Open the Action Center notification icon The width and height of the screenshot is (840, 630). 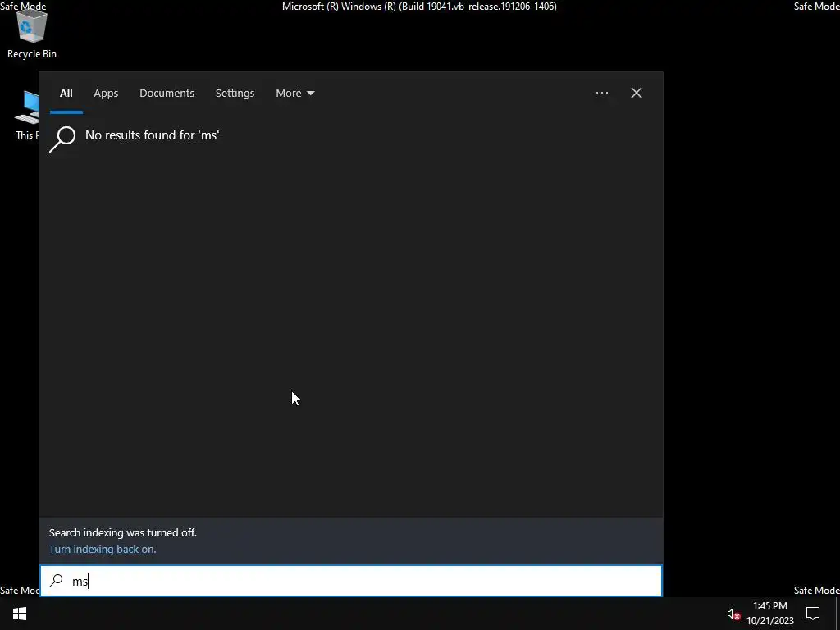pyautogui.click(x=813, y=614)
